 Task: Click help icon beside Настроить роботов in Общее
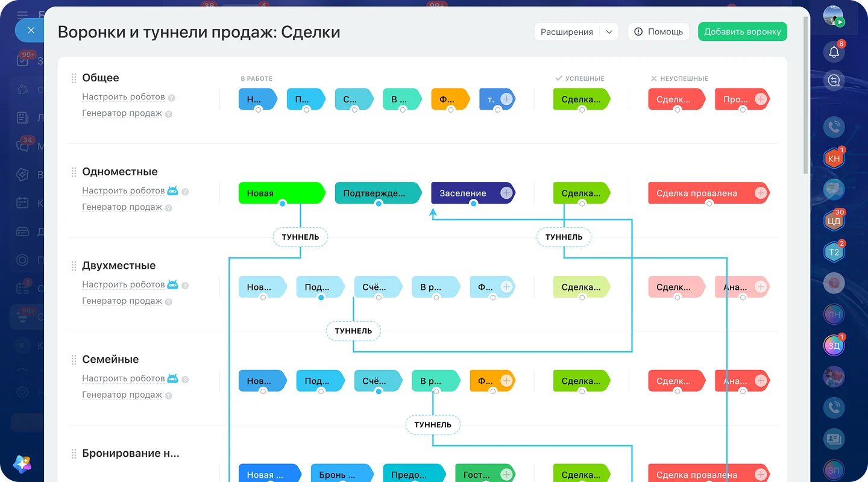coord(172,98)
